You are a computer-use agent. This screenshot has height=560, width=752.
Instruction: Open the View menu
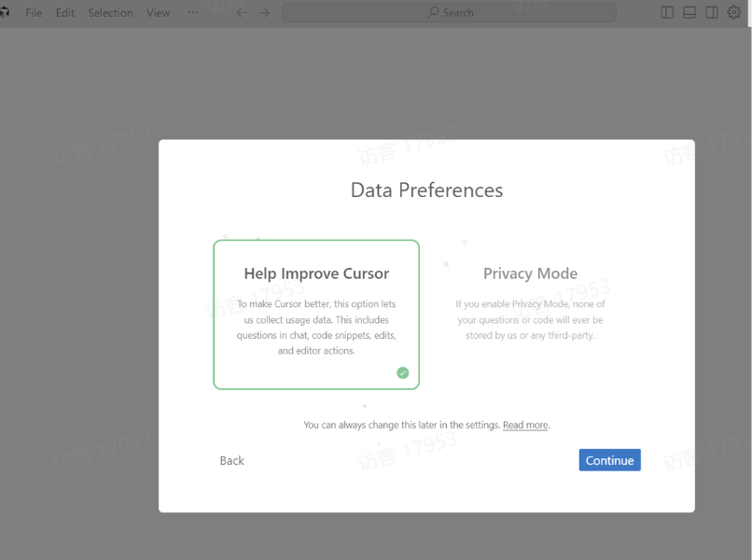pyautogui.click(x=159, y=13)
